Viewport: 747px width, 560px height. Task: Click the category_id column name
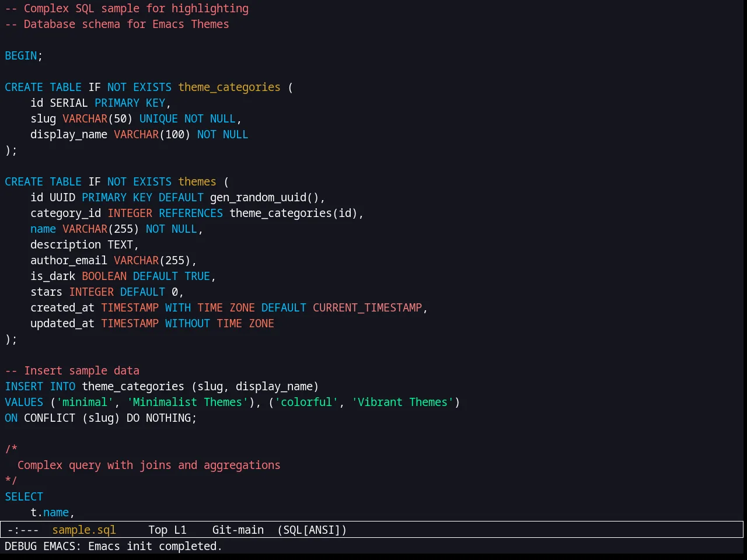pos(66,213)
